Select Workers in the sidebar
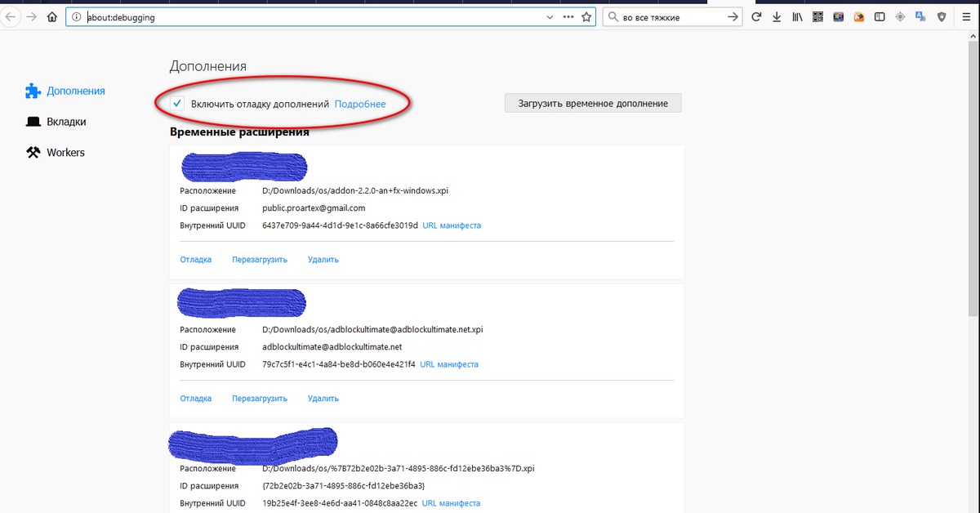Image resolution: width=980 pixels, height=513 pixels. 65,153
